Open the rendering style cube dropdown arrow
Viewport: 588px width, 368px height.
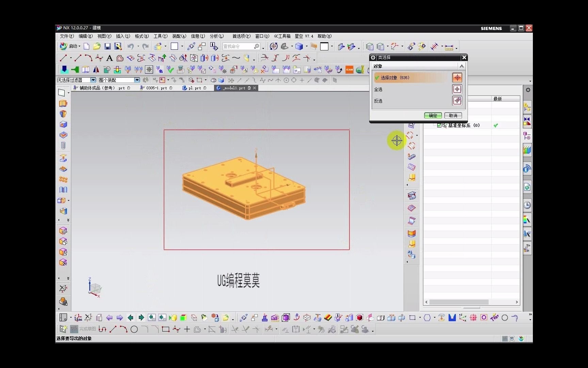[x=306, y=47]
